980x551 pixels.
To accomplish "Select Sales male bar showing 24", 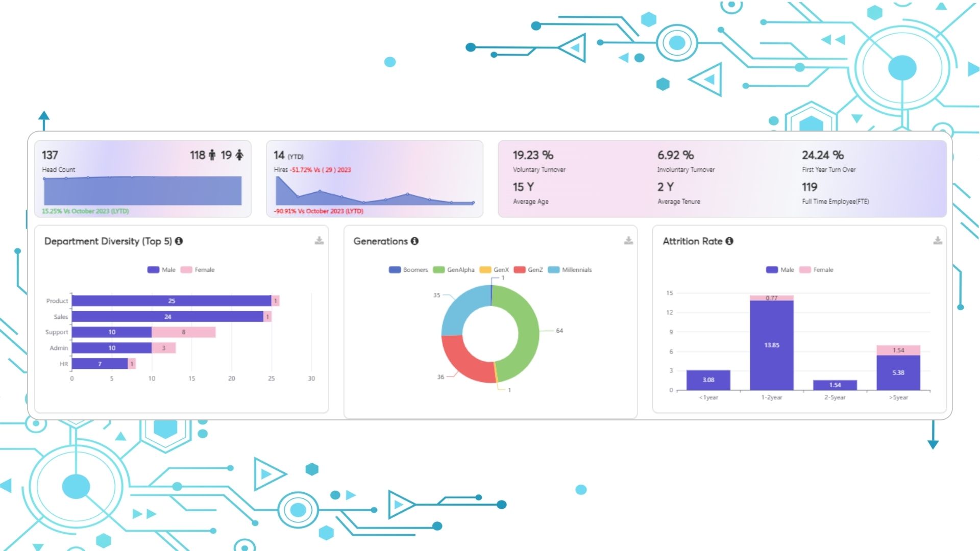I will tap(167, 317).
